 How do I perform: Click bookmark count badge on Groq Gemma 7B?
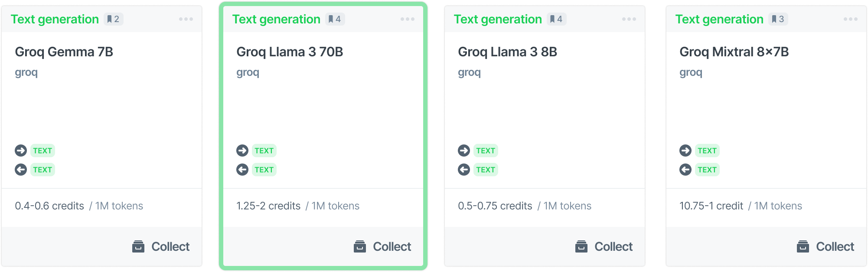114,19
